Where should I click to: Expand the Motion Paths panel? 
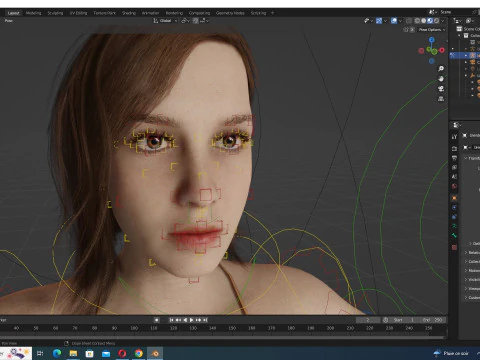(473, 271)
